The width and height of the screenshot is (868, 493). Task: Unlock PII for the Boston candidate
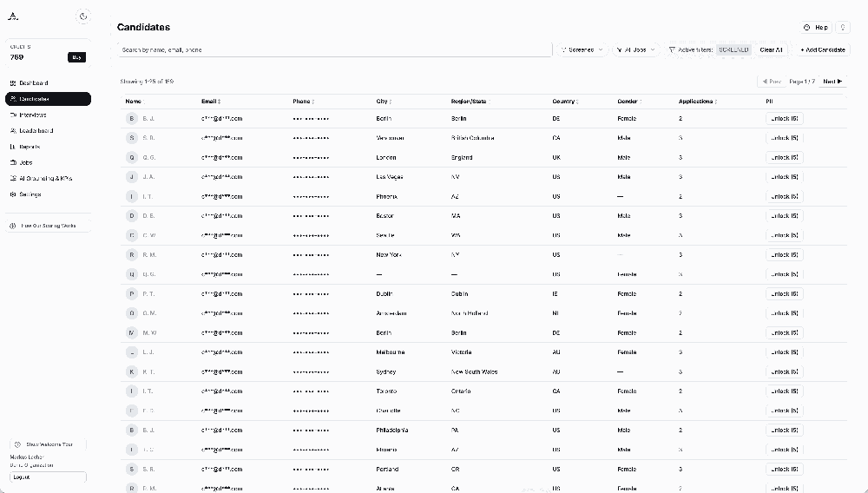[x=785, y=216]
